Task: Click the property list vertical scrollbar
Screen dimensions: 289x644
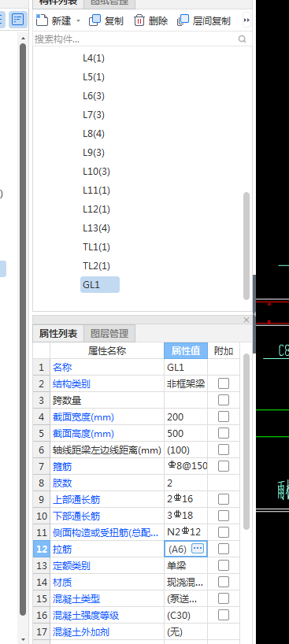Action: pos(246,442)
